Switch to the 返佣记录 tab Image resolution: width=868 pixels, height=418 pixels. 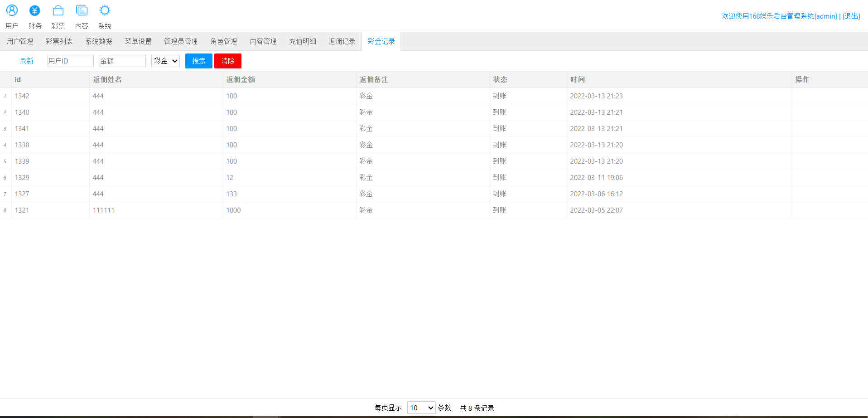(342, 41)
